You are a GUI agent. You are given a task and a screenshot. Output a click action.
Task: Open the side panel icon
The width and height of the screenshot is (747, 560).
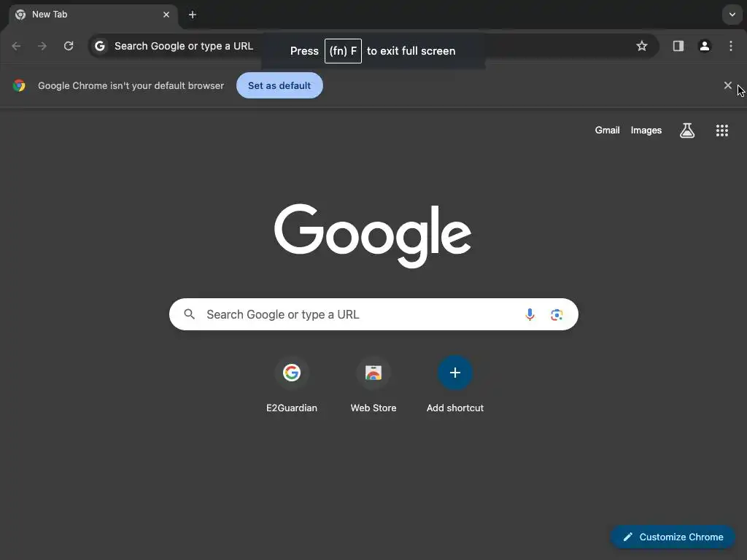[678, 46]
